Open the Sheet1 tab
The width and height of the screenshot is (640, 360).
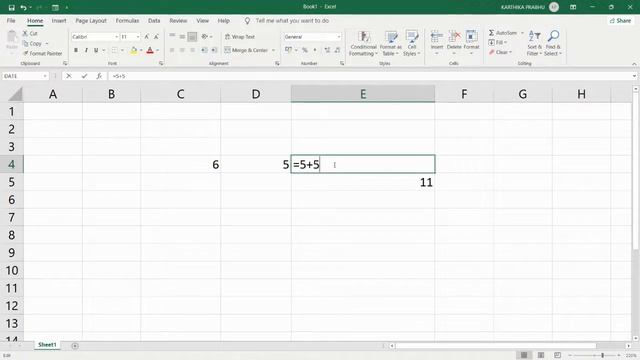47,345
